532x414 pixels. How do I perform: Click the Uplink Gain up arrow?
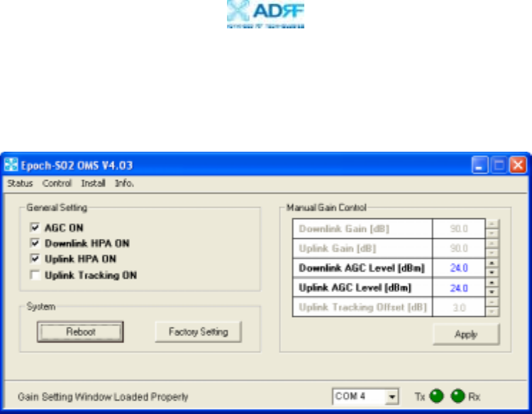coord(492,243)
